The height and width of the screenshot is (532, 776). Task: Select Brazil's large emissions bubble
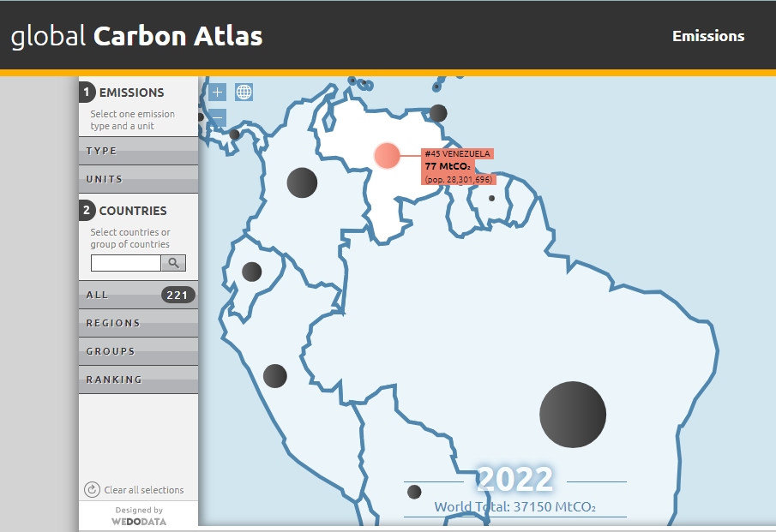[573, 415]
